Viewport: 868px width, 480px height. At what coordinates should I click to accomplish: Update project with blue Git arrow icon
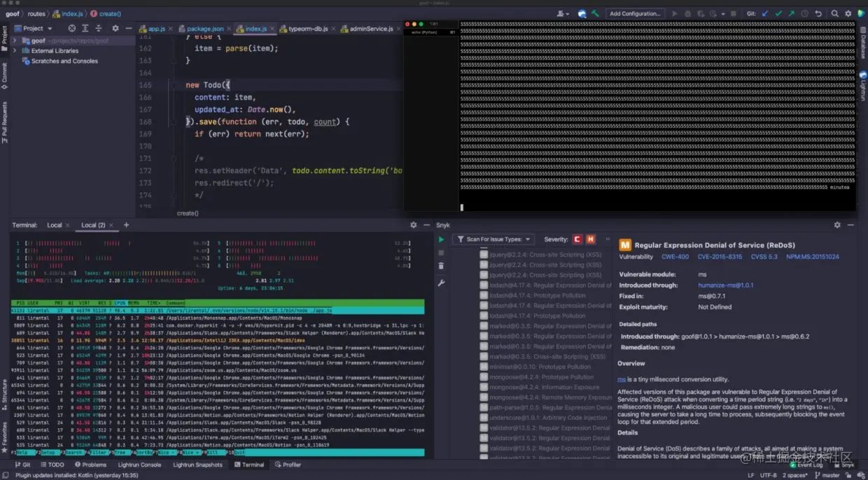765,13
